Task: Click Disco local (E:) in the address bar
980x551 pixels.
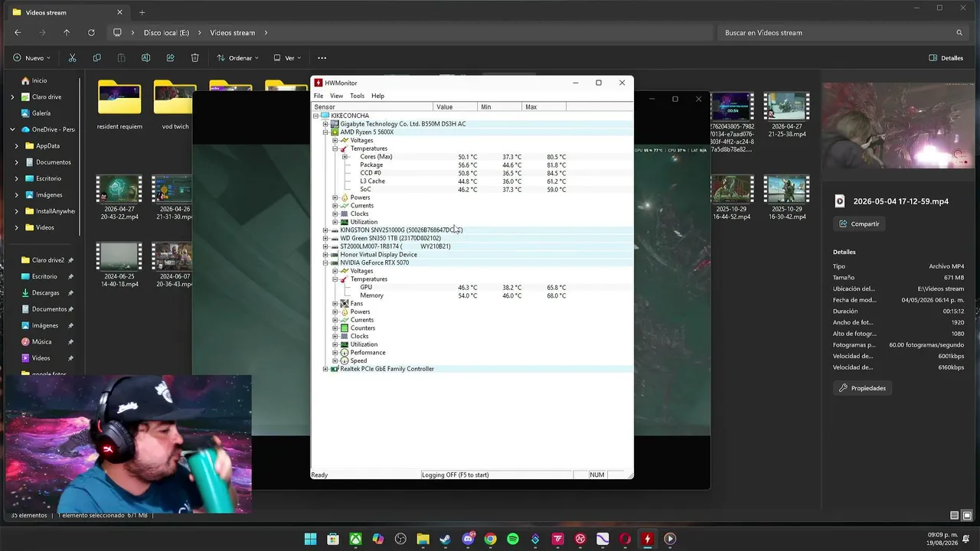Action: pos(166,33)
